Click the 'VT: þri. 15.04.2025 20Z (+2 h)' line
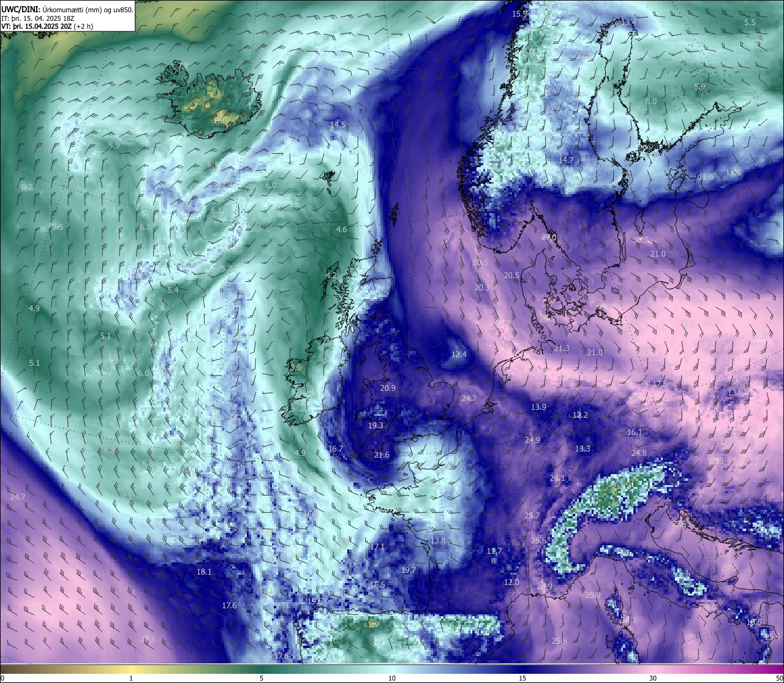The image size is (784, 683). tap(47, 26)
